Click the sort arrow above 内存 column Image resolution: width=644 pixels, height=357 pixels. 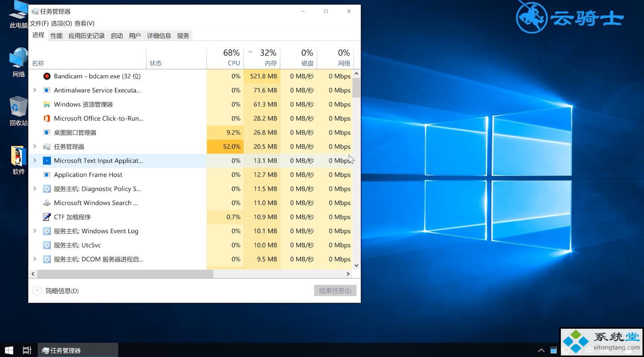(x=250, y=52)
